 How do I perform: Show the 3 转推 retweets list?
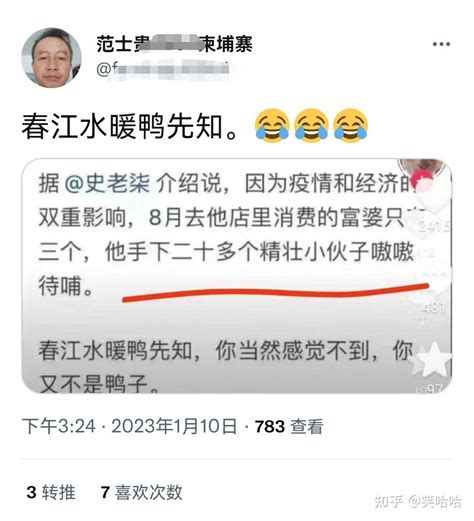(51, 492)
